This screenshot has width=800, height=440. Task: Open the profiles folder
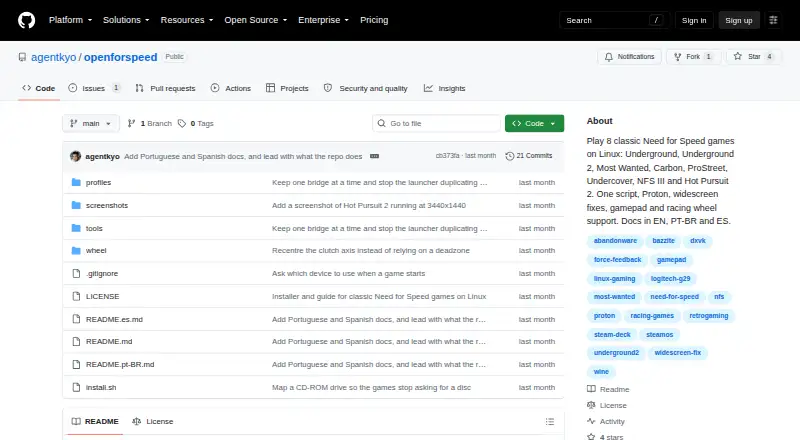tap(98, 182)
